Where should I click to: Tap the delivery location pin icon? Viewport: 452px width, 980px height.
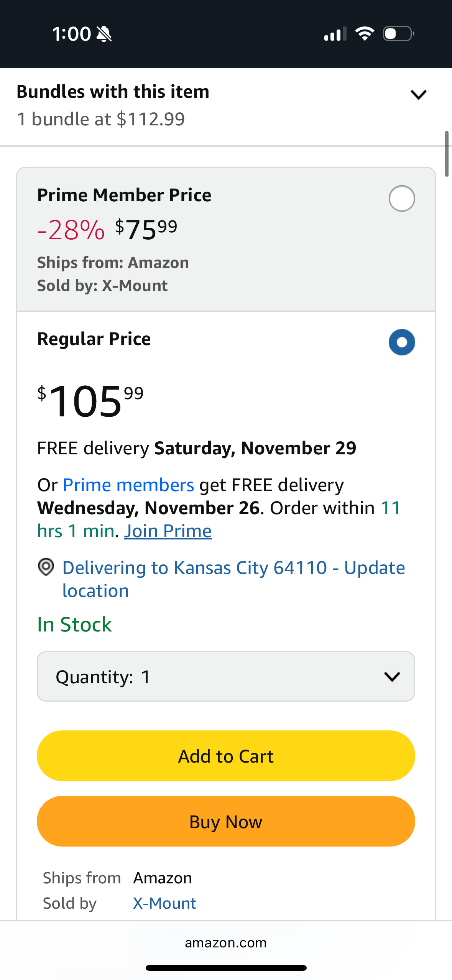click(x=46, y=567)
